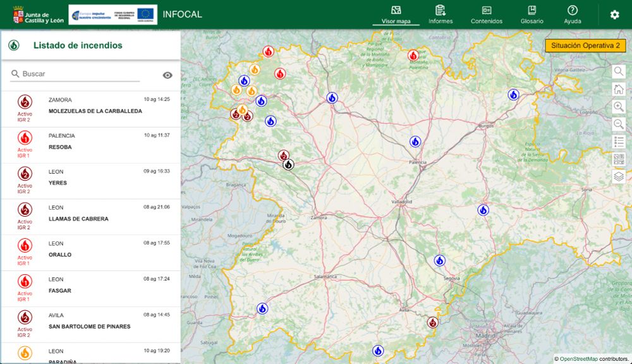Open the basemap gallery tool
Viewport: 632px width, 364px height.
(x=619, y=159)
